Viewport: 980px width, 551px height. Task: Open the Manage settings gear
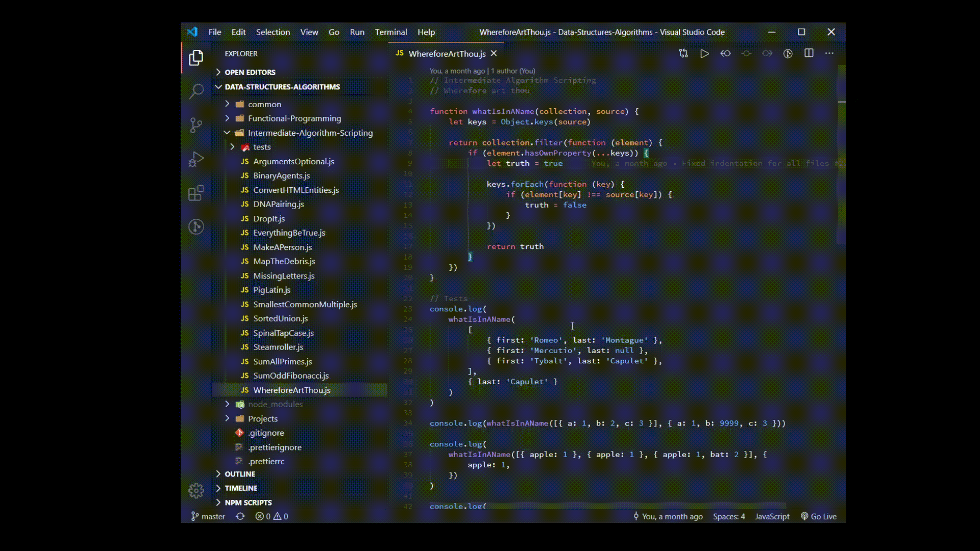point(197,490)
